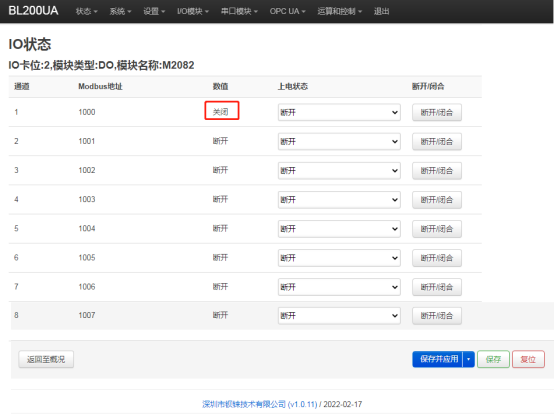Open the 系统 menu
Viewport: 554px width, 417px height.
click(x=120, y=11)
